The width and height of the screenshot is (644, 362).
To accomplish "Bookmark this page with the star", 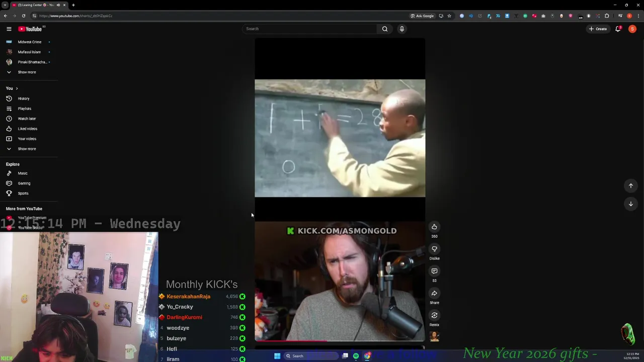I will click(449, 16).
